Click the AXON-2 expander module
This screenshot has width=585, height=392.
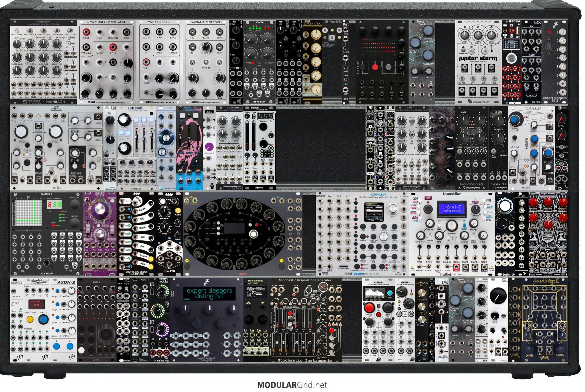click(x=63, y=320)
